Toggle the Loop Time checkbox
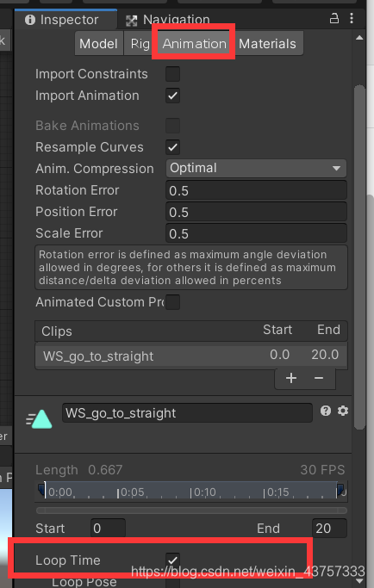Screen dimensions: 374x588 (x=172, y=560)
